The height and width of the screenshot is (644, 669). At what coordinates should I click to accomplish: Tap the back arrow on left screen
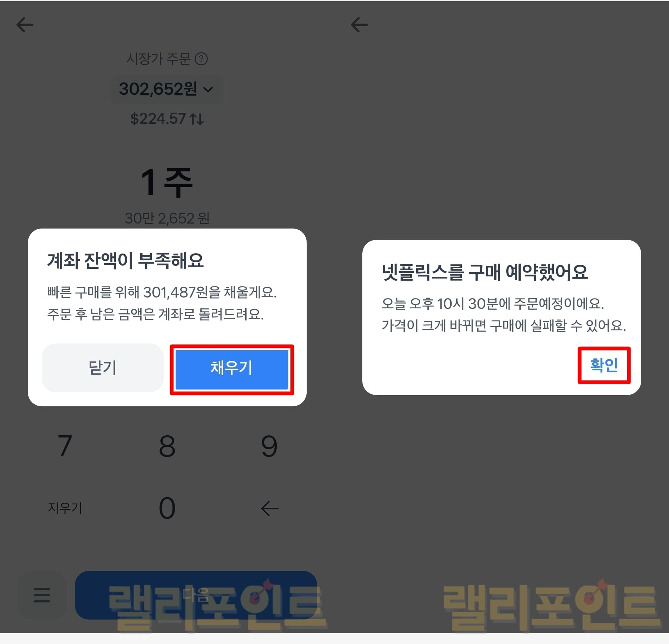coord(25,25)
